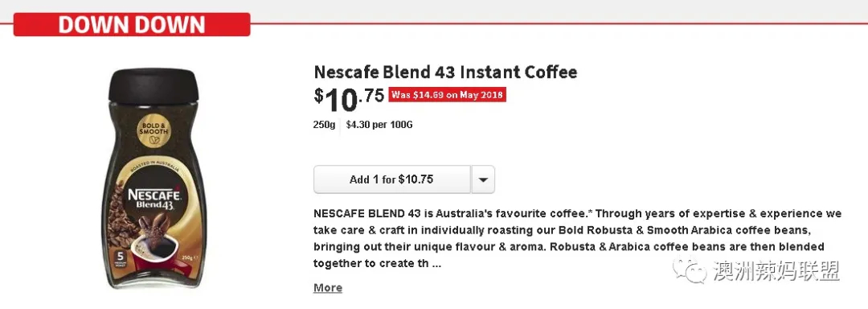Click the Add 1 for $10.75 button
Screen dimensions: 868x309
(x=392, y=179)
